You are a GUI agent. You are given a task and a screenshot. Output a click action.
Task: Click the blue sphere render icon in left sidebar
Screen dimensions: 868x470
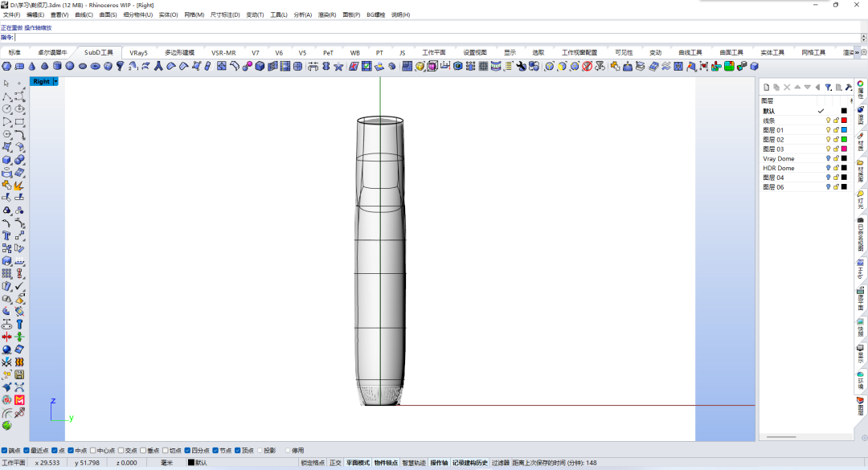(6, 349)
